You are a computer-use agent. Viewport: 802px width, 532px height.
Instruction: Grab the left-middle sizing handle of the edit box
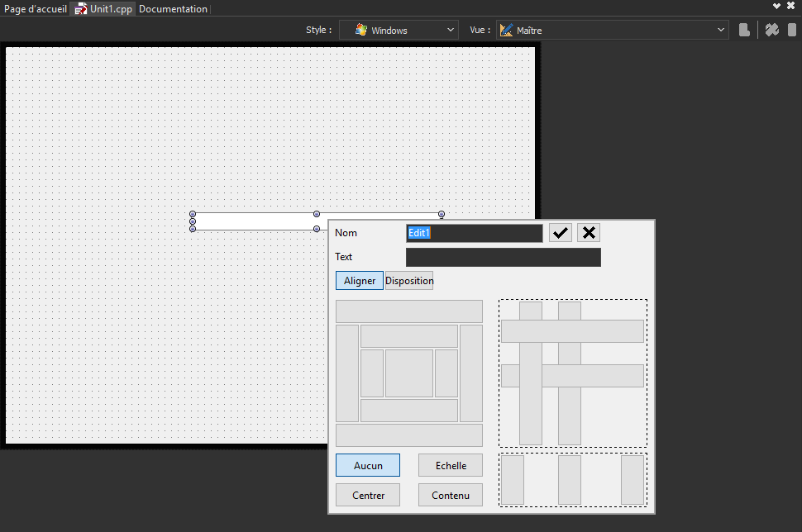[193, 221]
